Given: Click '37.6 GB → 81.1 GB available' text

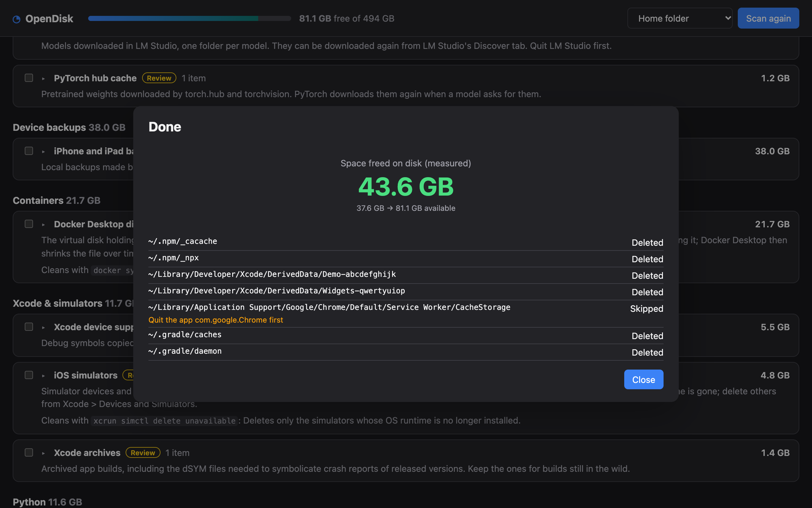Looking at the screenshot, I should click(406, 208).
